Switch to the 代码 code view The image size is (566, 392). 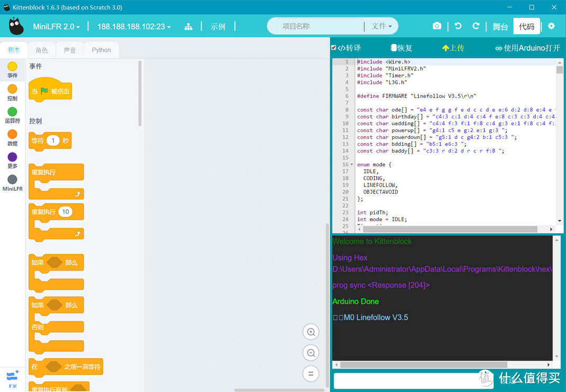(x=527, y=26)
